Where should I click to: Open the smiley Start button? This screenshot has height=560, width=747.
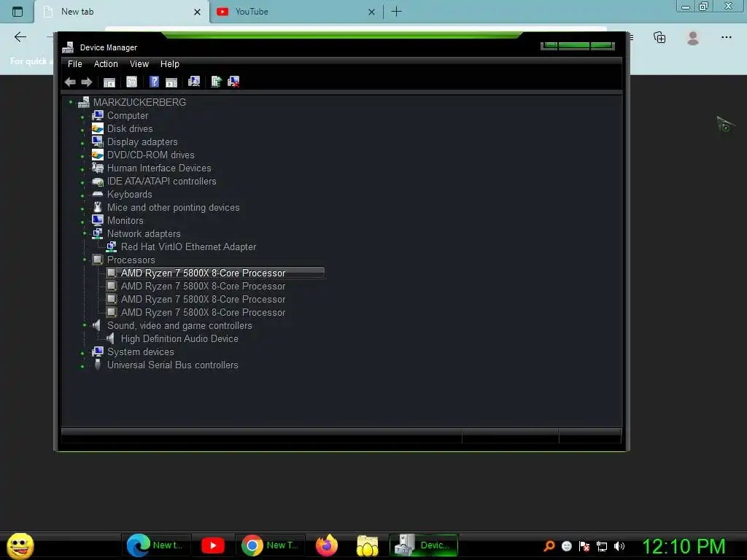pos(20,545)
